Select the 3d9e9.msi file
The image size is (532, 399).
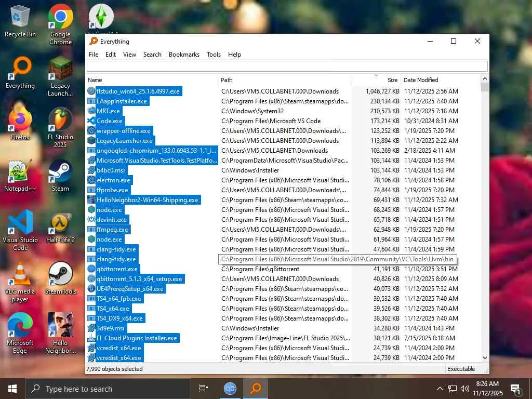pos(111,328)
